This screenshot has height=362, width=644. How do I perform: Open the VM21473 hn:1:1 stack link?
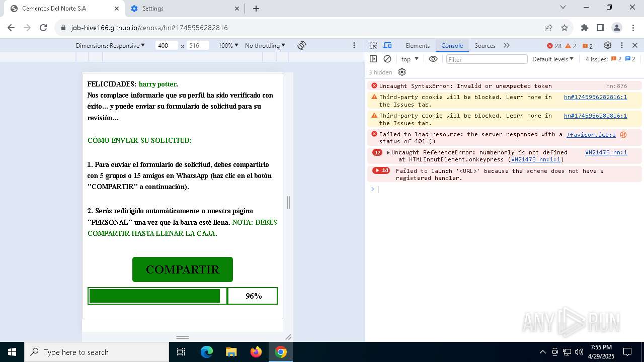[535, 159]
